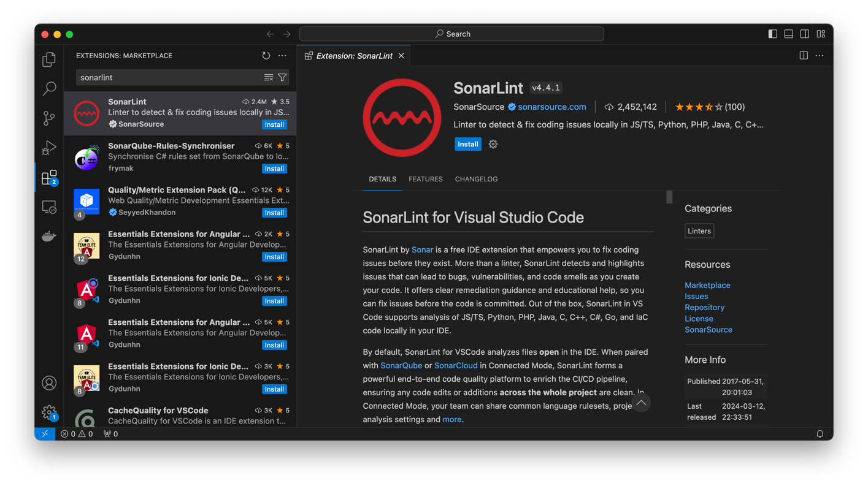This screenshot has height=486, width=868.
Task: Open the Source Control view
Action: [49, 118]
